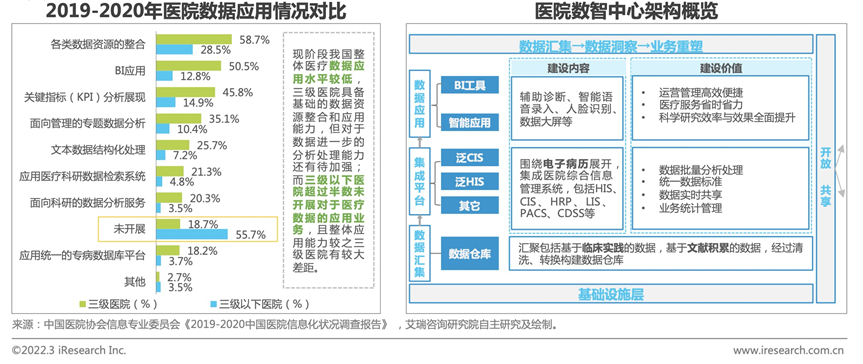Select the BI工具 blue box

[x=469, y=85]
